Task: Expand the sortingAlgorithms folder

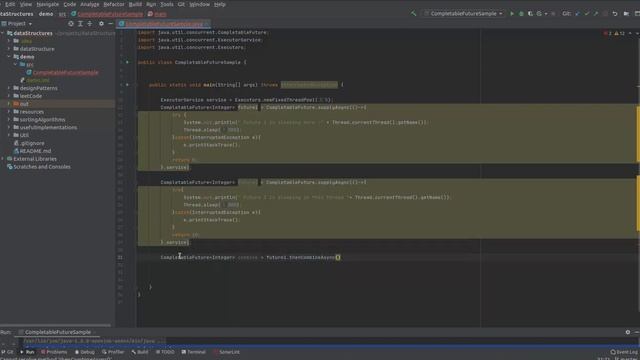Action: 9,120
